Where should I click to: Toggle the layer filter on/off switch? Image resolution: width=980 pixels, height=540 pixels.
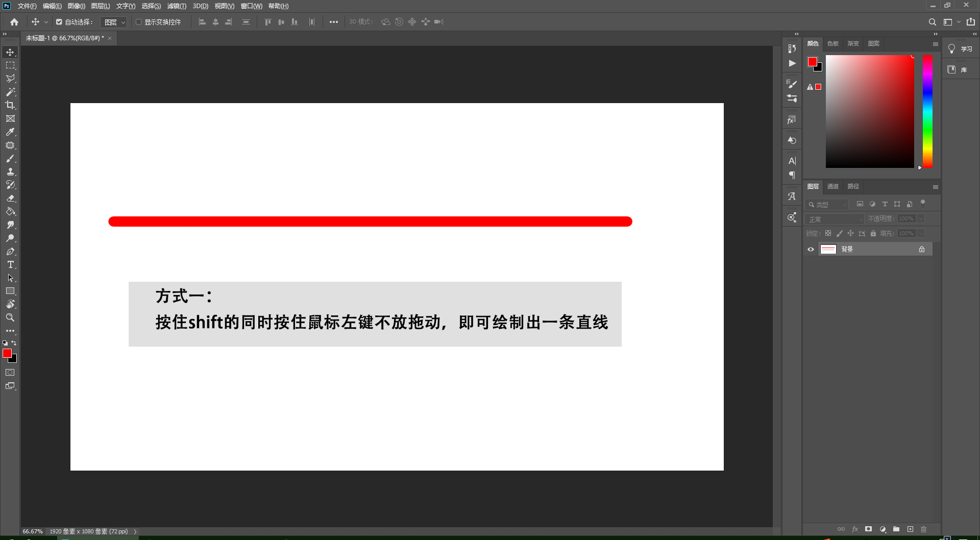click(x=923, y=203)
